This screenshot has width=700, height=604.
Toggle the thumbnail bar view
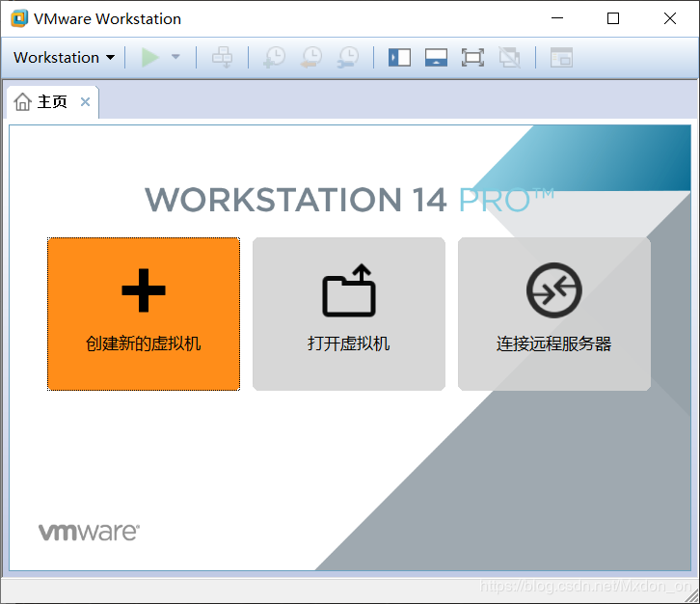click(x=436, y=58)
